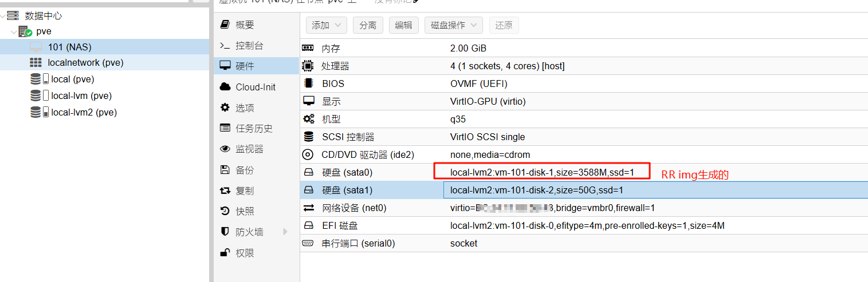
Task: Collapse the 数据中心 datacenter tree node
Action: coord(4,15)
